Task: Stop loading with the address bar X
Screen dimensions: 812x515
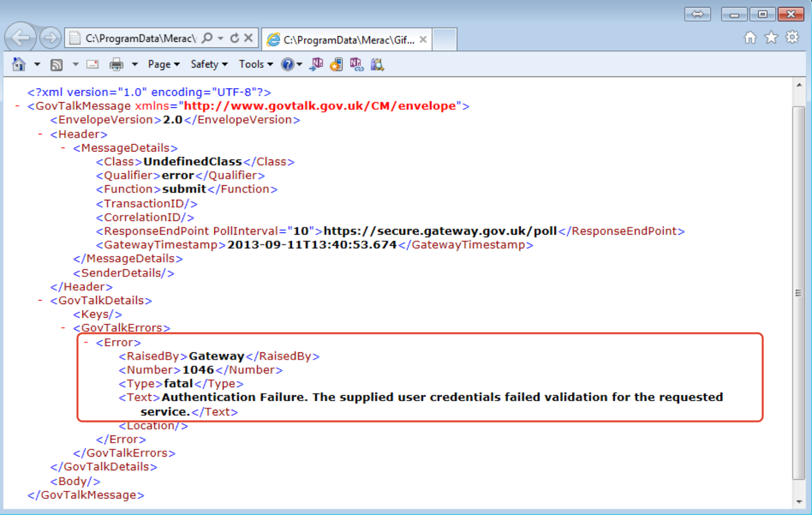Action: [248, 38]
